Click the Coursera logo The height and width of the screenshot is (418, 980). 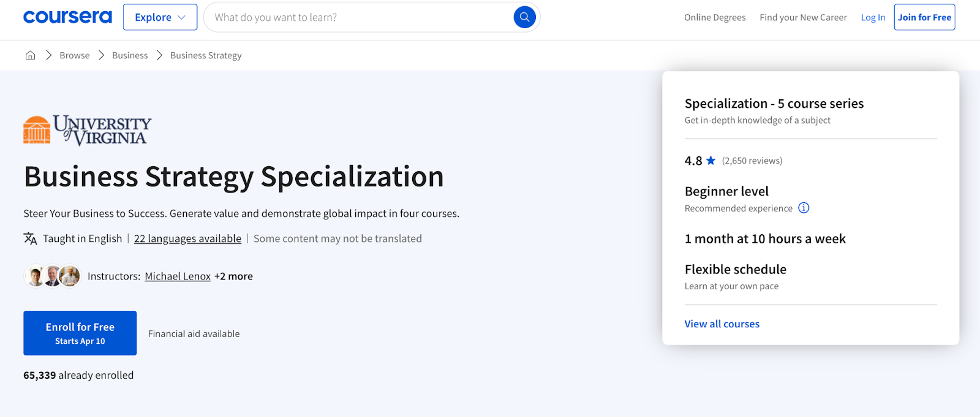[x=67, y=17]
